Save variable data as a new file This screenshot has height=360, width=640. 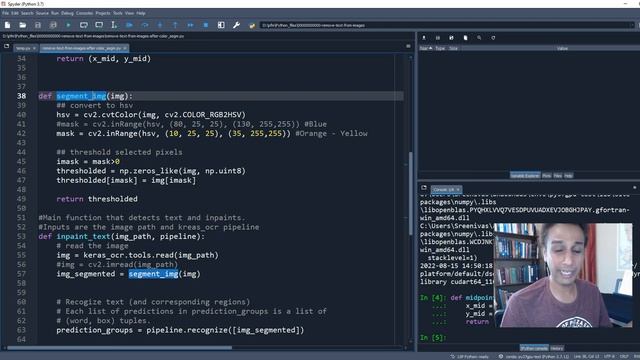point(451,38)
